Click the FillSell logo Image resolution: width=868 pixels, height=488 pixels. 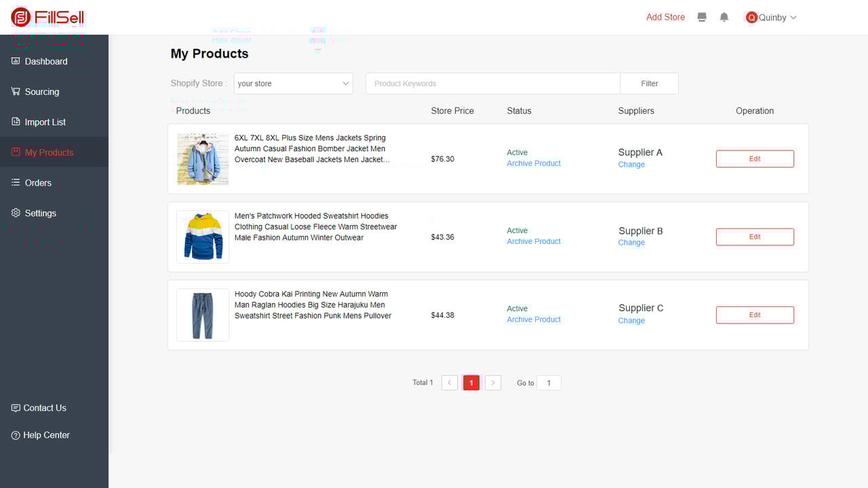(47, 17)
